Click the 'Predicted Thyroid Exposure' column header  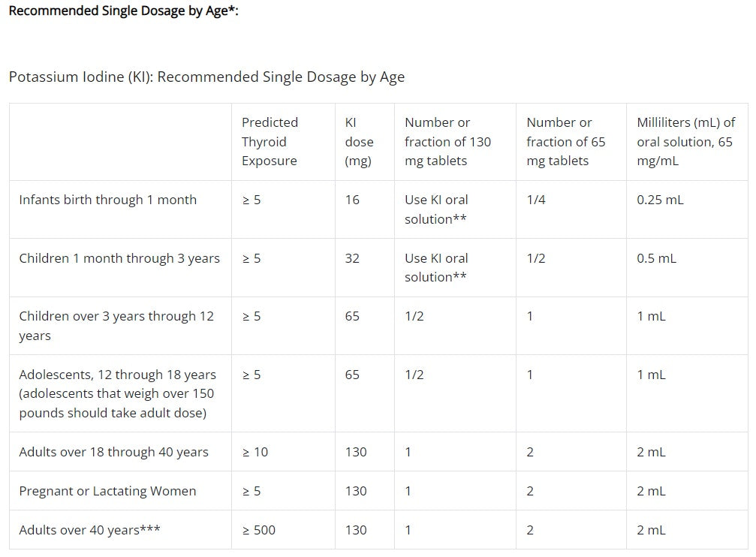[270, 141]
